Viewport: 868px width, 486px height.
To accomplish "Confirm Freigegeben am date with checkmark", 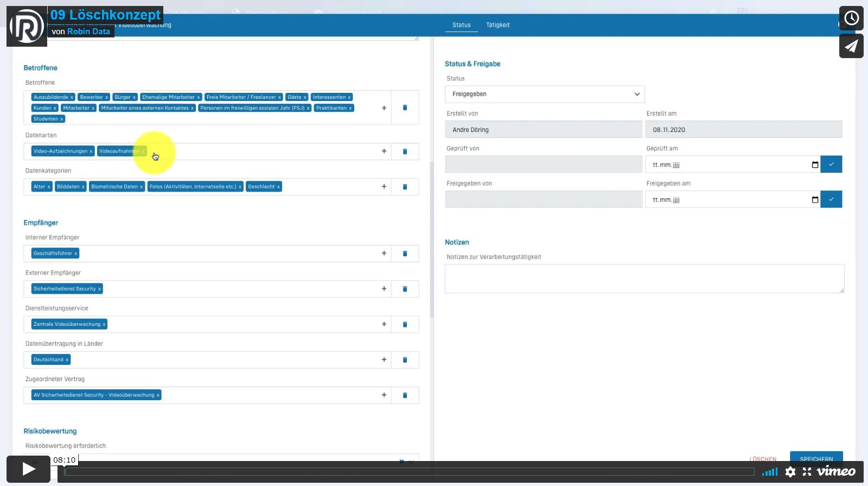I will click(831, 199).
